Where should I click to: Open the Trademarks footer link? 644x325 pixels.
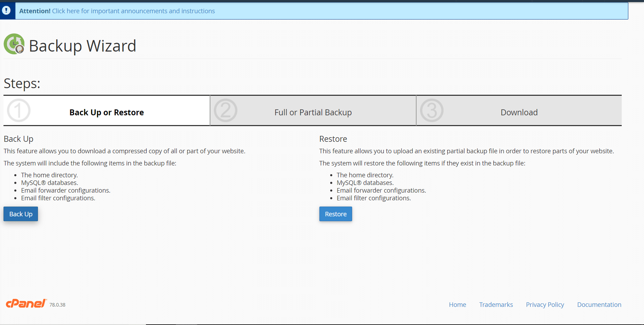[x=496, y=305]
